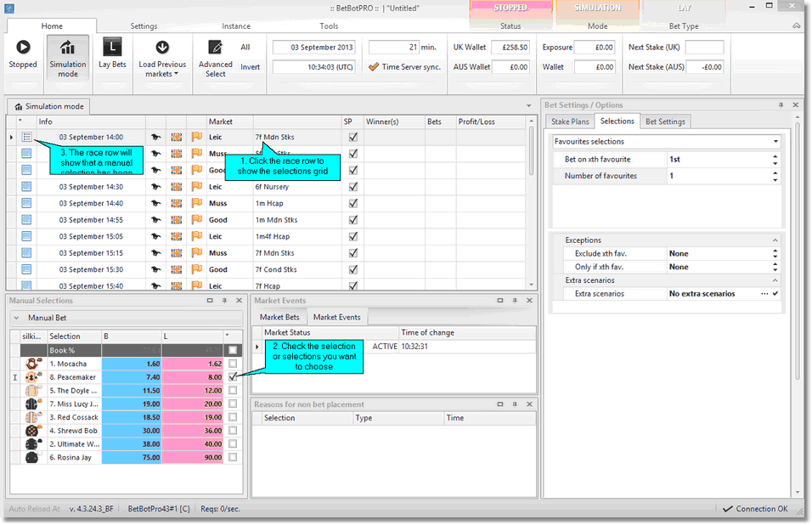Open the Extra scenarios ellipsis button

(x=764, y=294)
